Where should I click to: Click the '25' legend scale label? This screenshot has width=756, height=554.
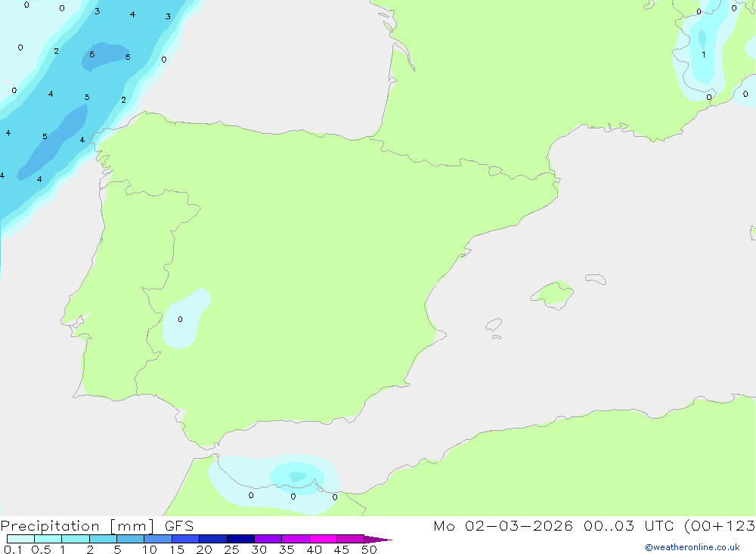(231, 549)
